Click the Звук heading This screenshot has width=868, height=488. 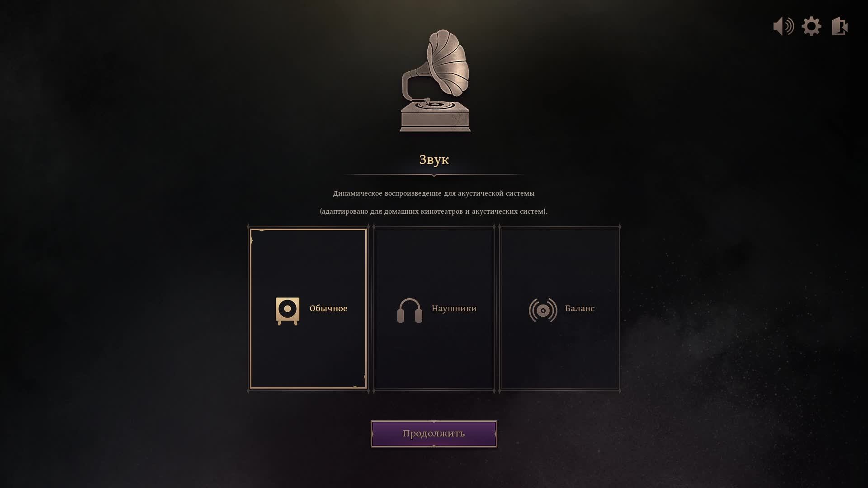tap(434, 160)
